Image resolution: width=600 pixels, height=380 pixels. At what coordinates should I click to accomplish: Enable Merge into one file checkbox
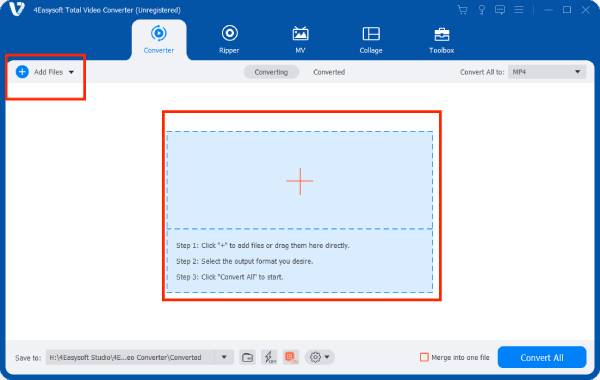pos(424,357)
